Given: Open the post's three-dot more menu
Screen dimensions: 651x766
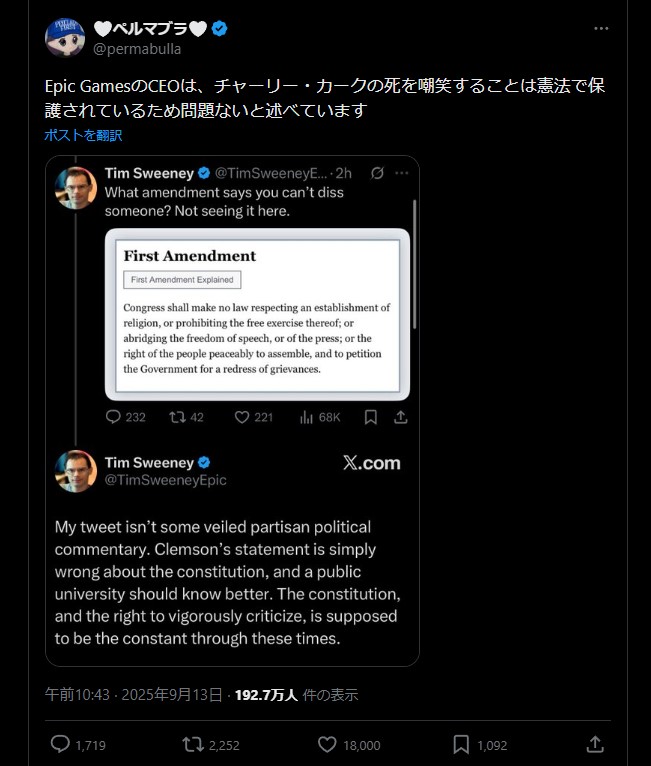Looking at the screenshot, I should pyautogui.click(x=600, y=29).
